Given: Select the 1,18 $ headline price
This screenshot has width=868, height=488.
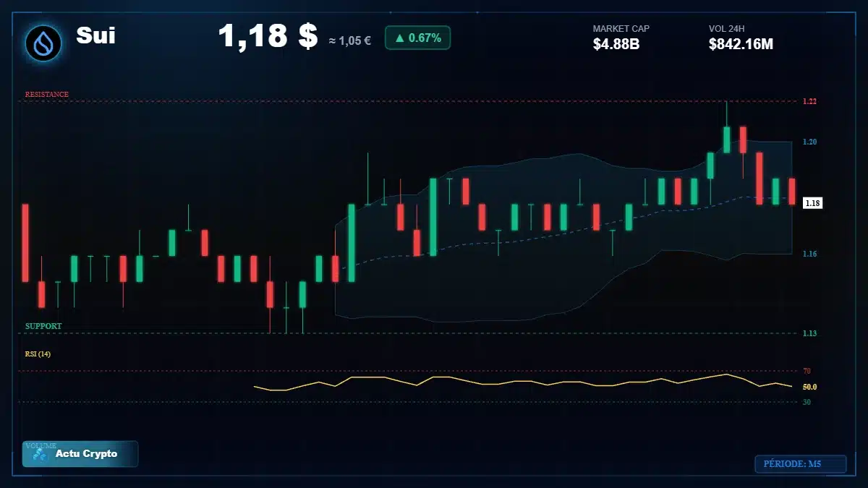Looking at the screenshot, I should pos(268,36).
